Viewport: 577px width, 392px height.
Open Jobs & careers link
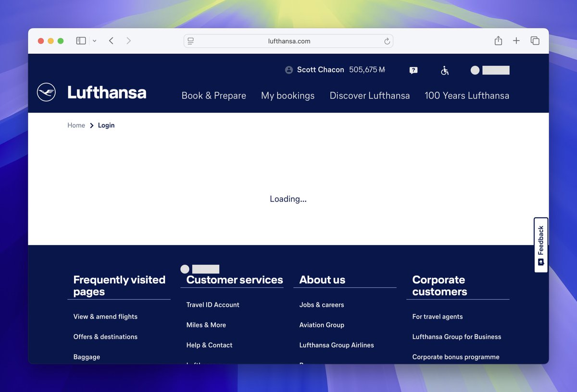point(322,305)
